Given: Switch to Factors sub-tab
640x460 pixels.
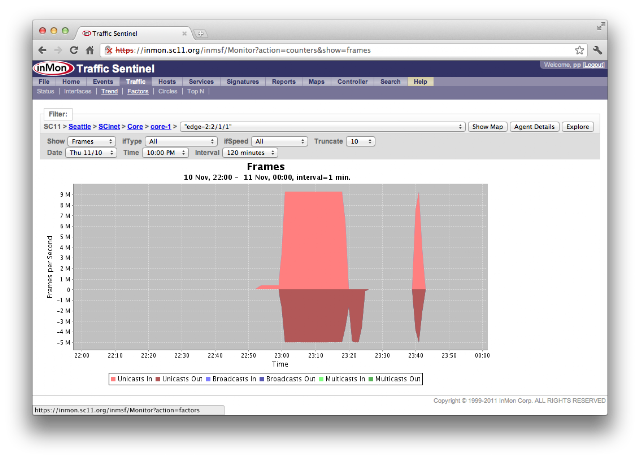Looking at the screenshot, I should (138, 91).
